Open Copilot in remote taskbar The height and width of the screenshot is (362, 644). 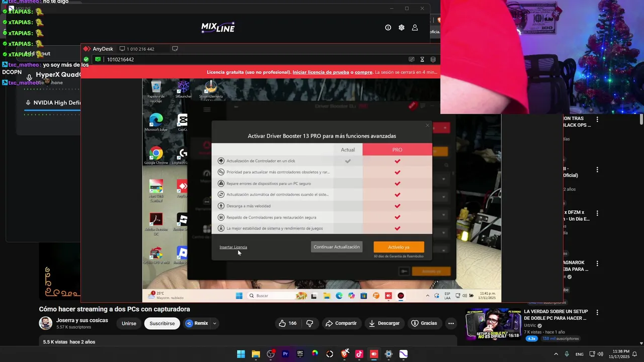(x=351, y=296)
